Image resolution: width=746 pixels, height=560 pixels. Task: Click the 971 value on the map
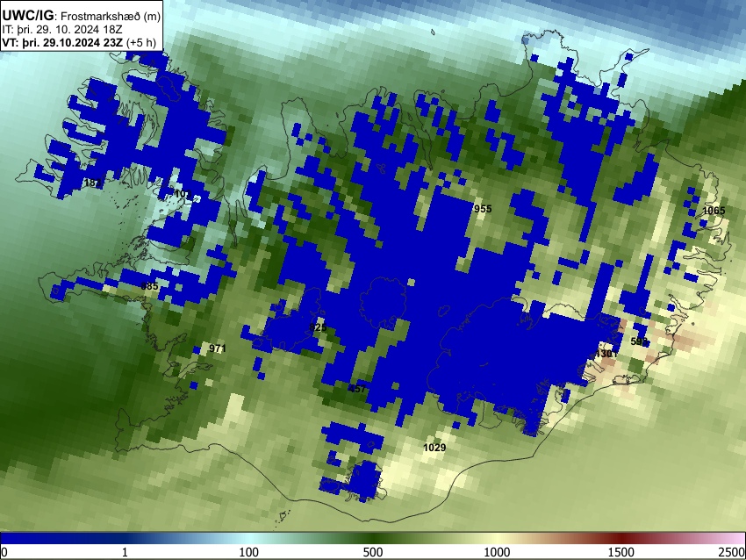[218, 348]
